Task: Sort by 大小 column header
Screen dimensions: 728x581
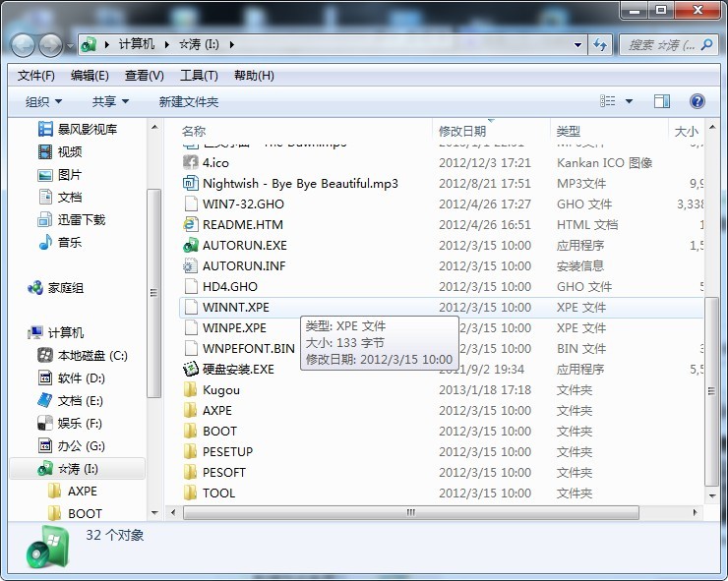Action: coord(687,132)
